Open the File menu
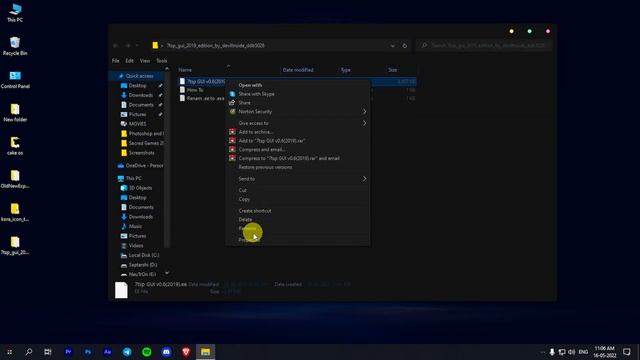640x360 pixels. click(116, 61)
